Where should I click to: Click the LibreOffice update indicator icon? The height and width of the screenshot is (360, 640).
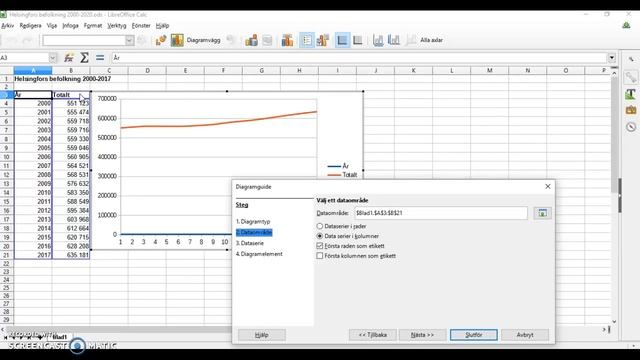point(626,25)
